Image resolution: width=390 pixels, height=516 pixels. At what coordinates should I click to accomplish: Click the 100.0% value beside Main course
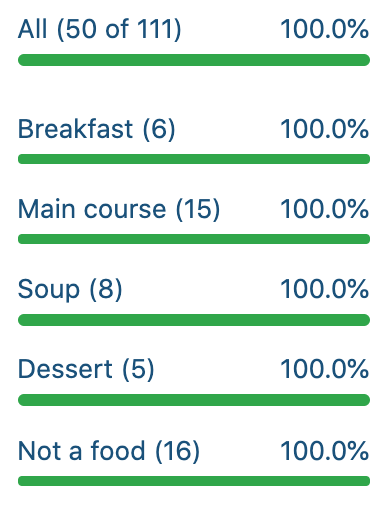click(x=325, y=209)
